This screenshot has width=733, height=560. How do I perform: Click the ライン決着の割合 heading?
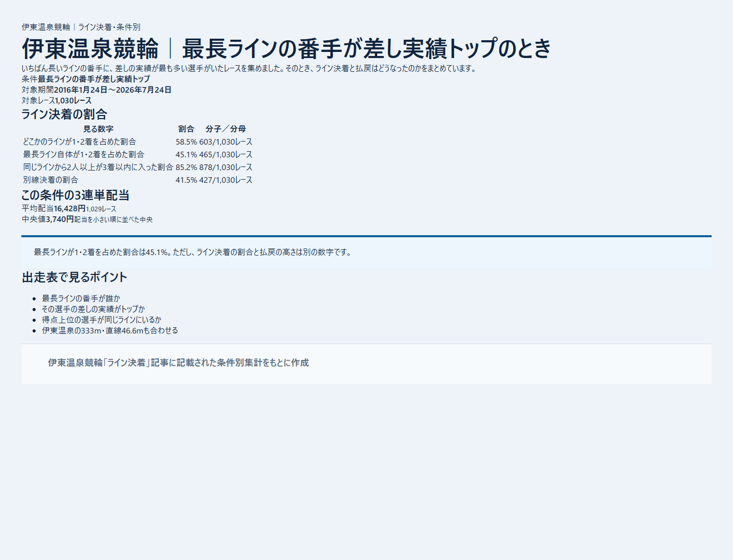click(64, 114)
